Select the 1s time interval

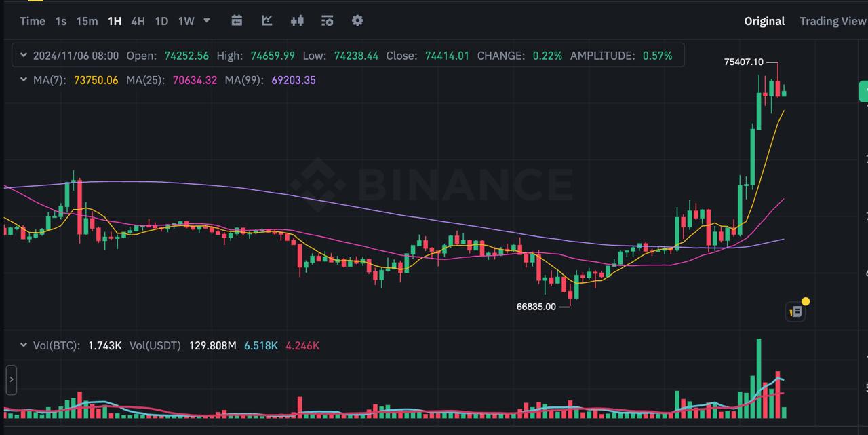tap(61, 21)
